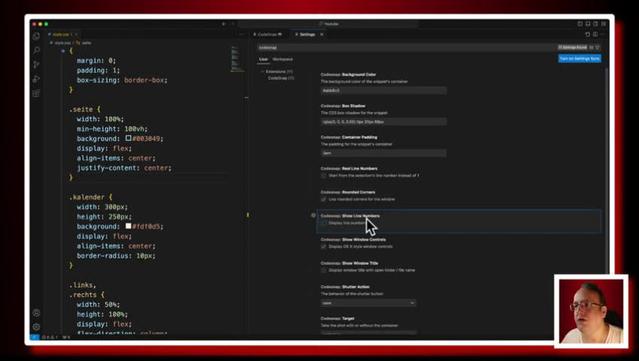The image size is (639, 361).
Task: Switch to the User settings tab
Action: coord(263,59)
